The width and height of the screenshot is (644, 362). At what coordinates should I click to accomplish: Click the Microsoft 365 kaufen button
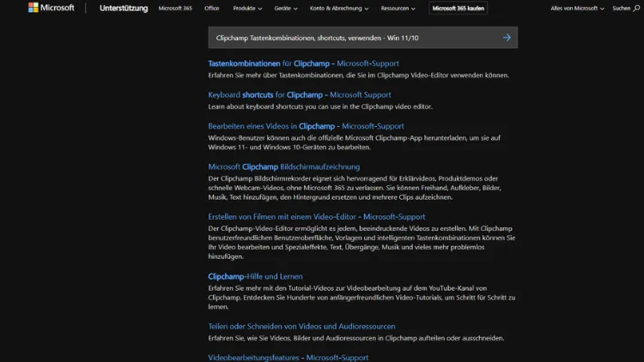tap(458, 9)
